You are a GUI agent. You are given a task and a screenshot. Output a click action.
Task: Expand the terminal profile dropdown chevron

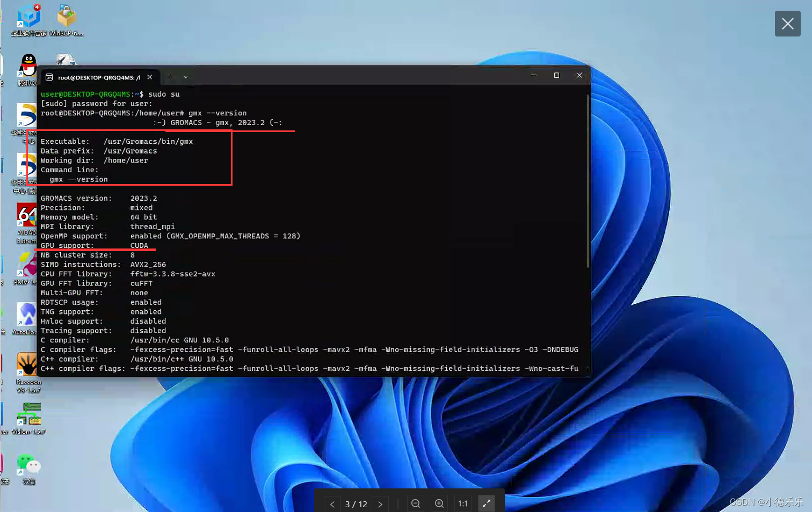(186, 77)
